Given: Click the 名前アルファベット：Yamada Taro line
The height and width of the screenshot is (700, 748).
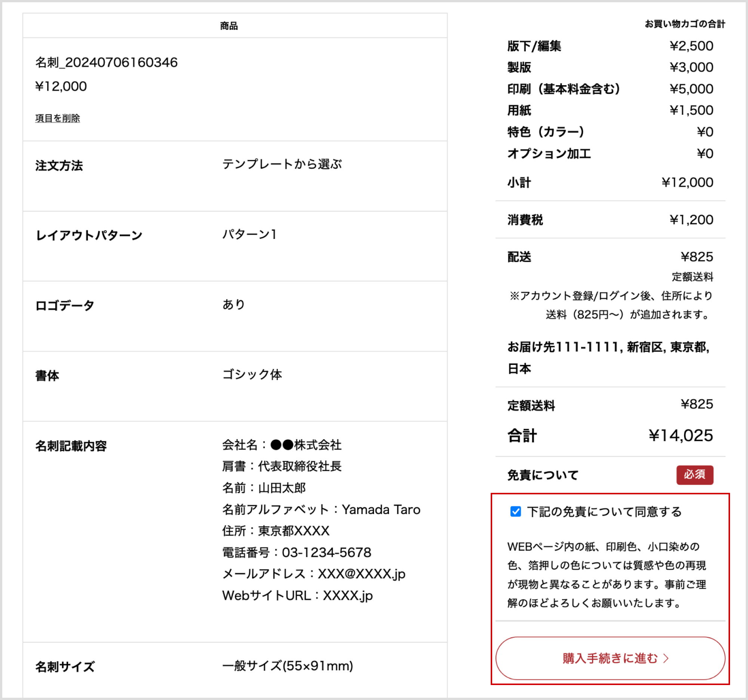Looking at the screenshot, I should pos(321,510).
